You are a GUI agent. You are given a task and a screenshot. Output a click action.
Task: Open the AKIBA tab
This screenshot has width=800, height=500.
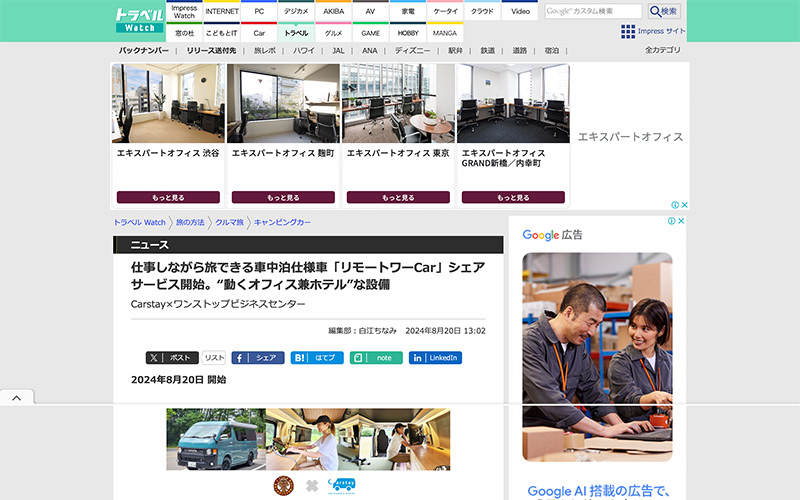pos(334,11)
